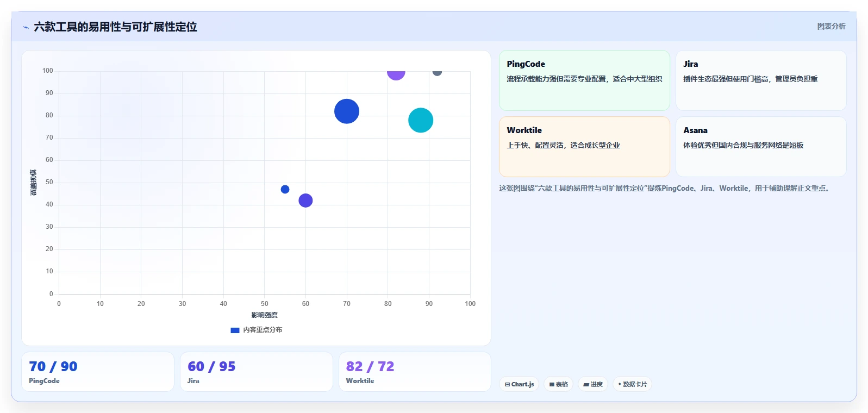Click the header title 六款工具的易用性与可扩展性定位

pyautogui.click(x=115, y=27)
